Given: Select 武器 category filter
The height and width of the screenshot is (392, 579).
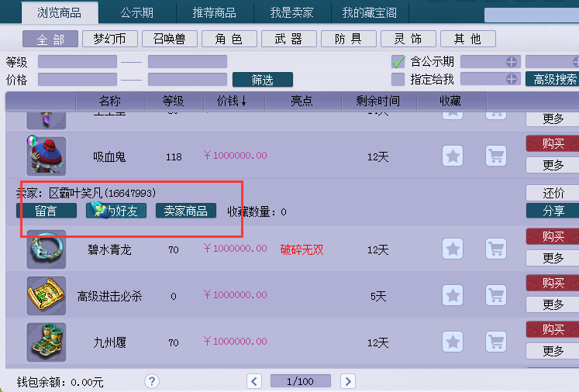Looking at the screenshot, I should point(289,39).
